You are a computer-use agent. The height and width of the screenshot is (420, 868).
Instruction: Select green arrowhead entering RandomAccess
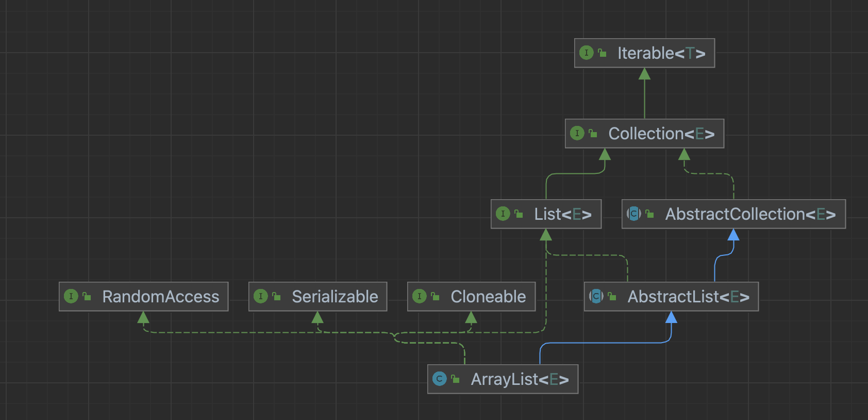(x=143, y=317)
